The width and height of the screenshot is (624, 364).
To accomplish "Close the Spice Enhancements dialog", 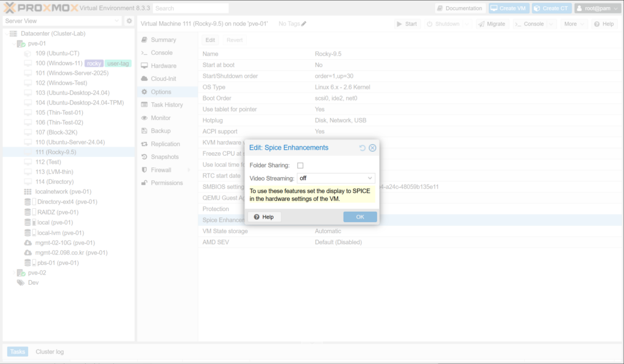I will point(372,148).
